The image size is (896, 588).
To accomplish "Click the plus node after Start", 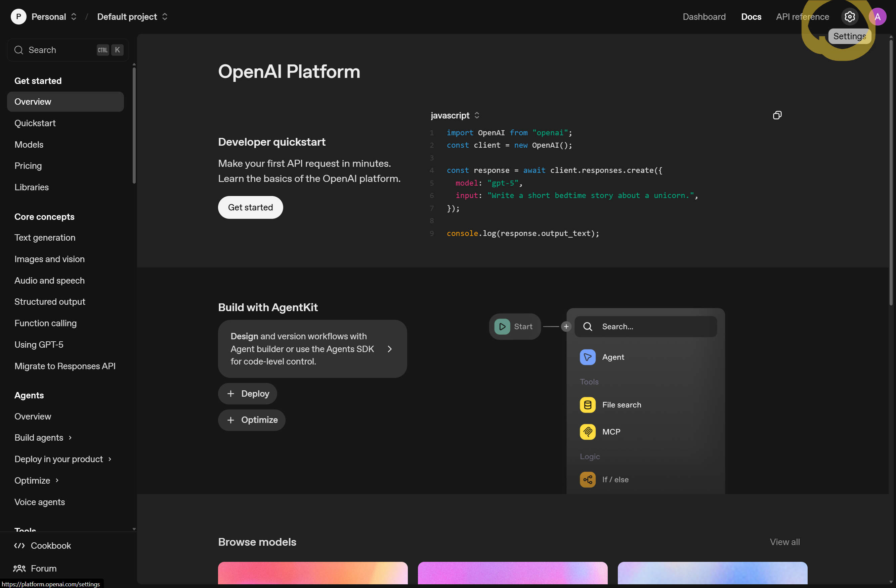I will (566, 327).
